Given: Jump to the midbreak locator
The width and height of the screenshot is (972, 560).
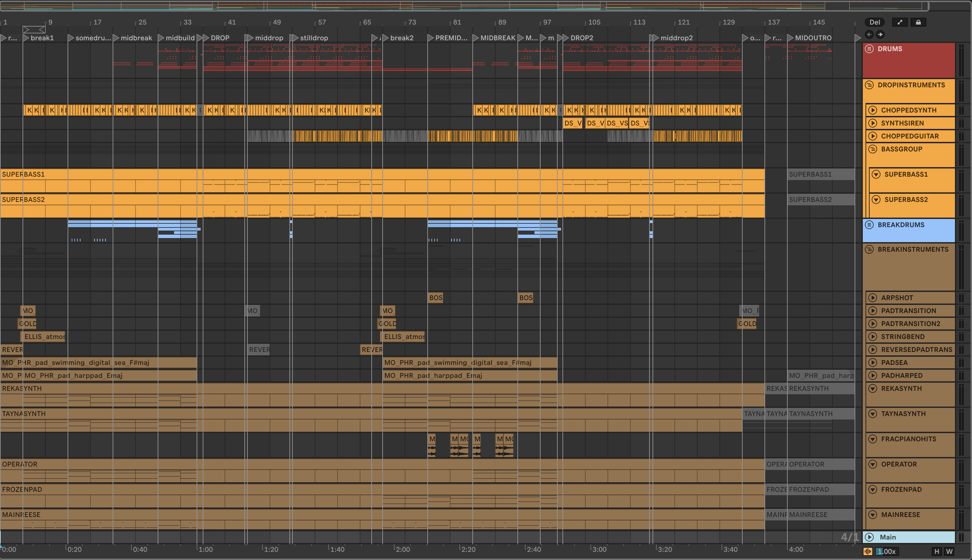Looking at the screenshot, I should pos(132,38).
